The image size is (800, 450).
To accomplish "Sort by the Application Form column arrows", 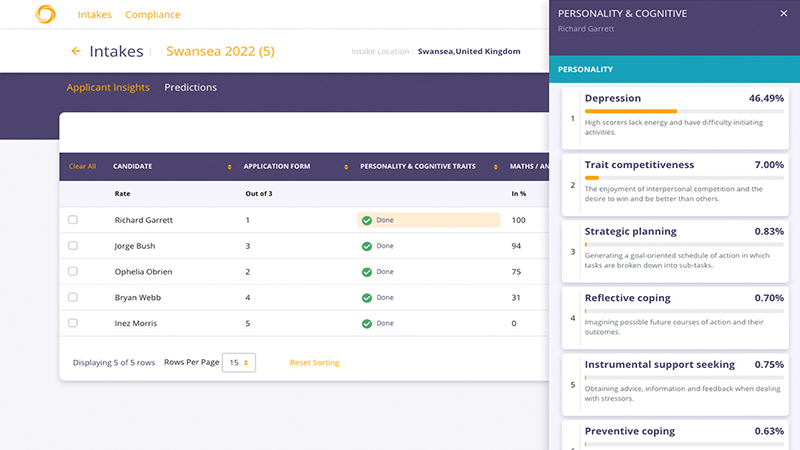I will [x=346, y=167].
